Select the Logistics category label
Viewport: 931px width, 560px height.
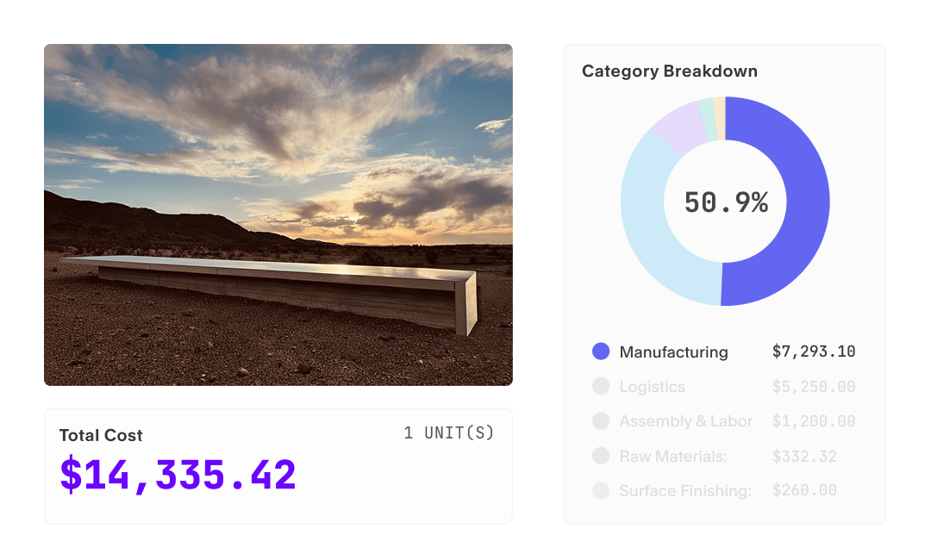tap(652, 387)
